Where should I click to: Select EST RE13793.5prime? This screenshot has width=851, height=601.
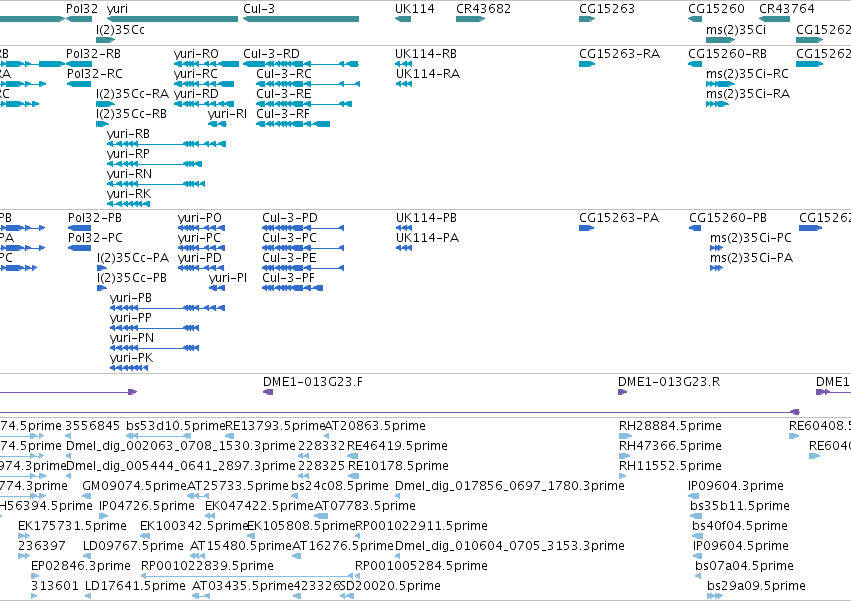tap(275, 426)
